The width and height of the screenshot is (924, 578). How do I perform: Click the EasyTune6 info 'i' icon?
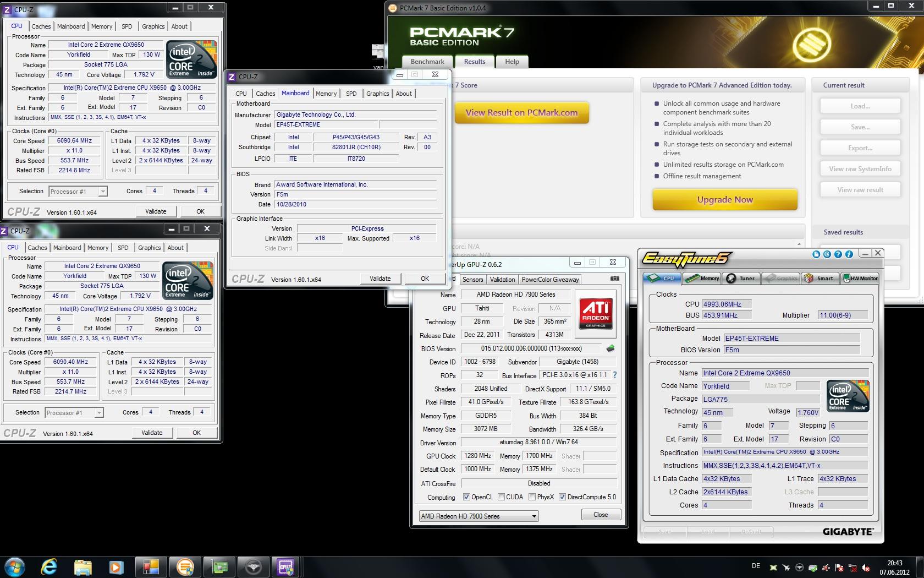click(849, 254)
